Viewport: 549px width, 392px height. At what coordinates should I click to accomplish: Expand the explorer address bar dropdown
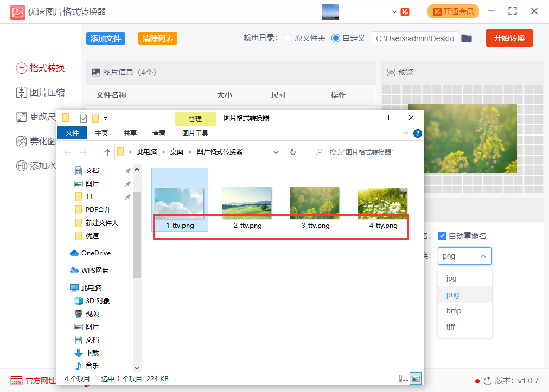[276, 152]
